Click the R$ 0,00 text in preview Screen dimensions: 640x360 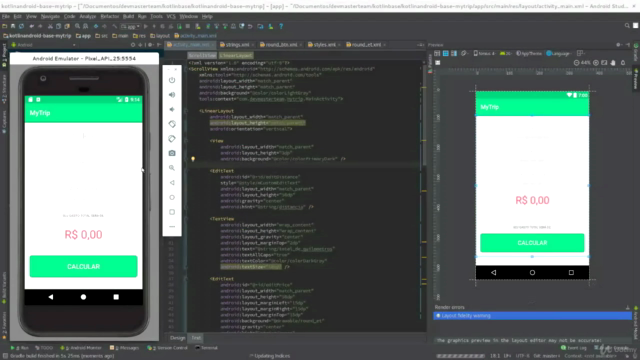pyautogui.click(x=532, y=200)
